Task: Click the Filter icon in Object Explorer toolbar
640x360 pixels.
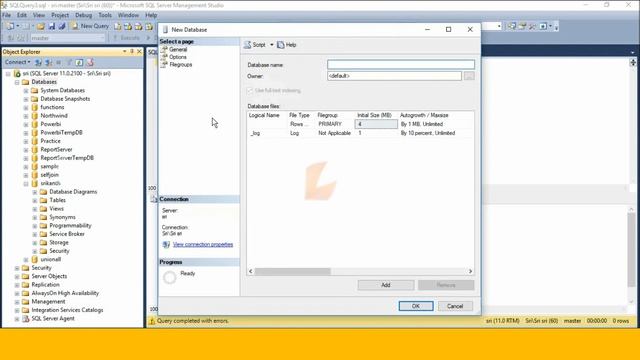Action: click(x=69, y=62)
